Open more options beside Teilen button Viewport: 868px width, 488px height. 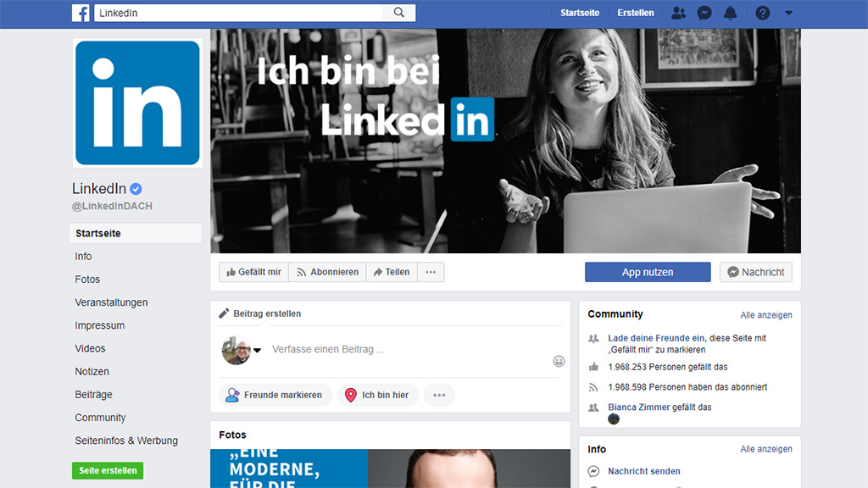431,272
